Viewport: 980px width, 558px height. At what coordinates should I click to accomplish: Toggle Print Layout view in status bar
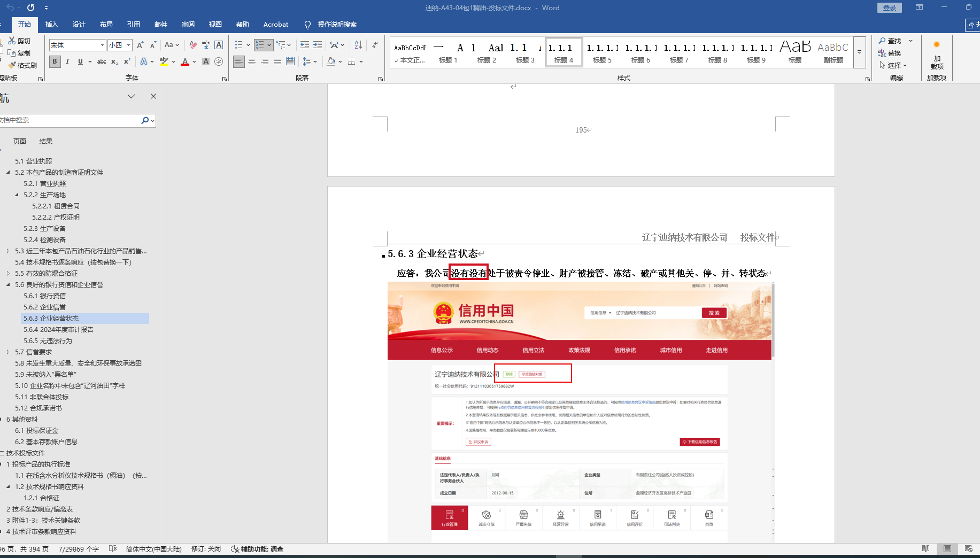tap(947, 549)
